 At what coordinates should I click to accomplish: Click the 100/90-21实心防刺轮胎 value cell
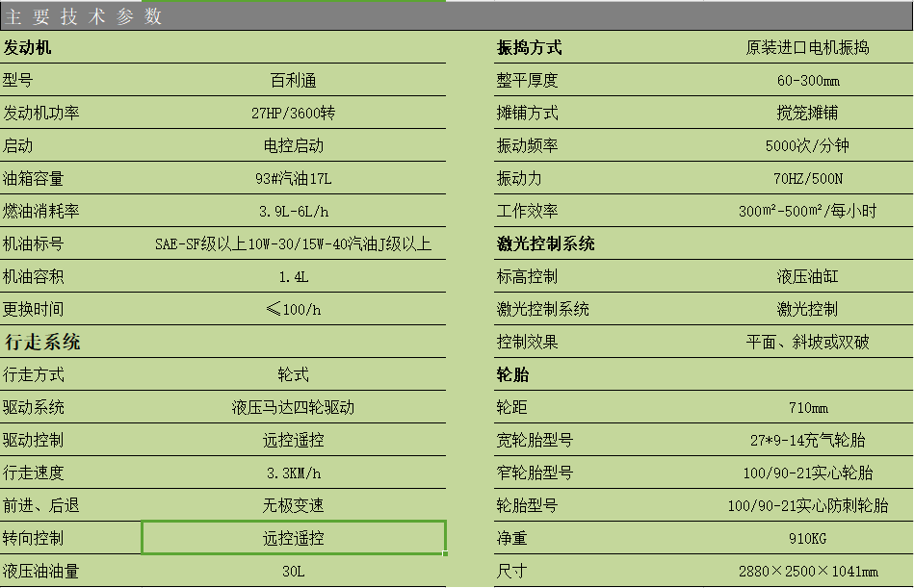(x=808, y=504)
